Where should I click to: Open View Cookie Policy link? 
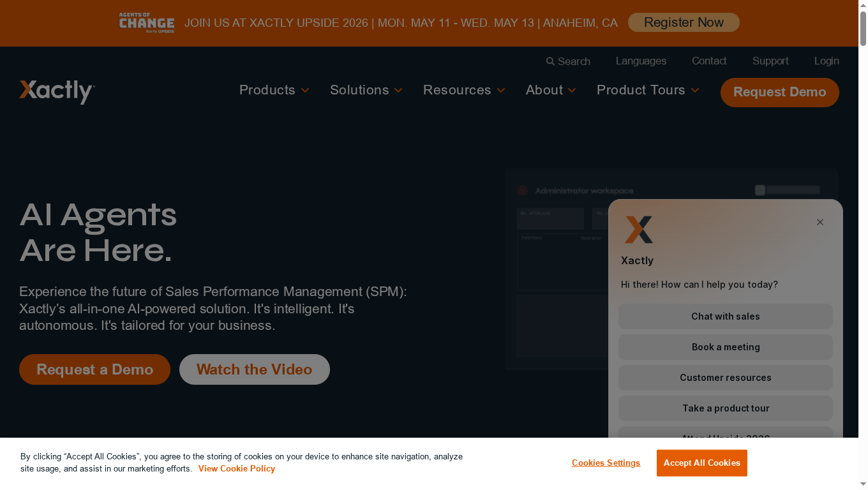coord(237,468)
